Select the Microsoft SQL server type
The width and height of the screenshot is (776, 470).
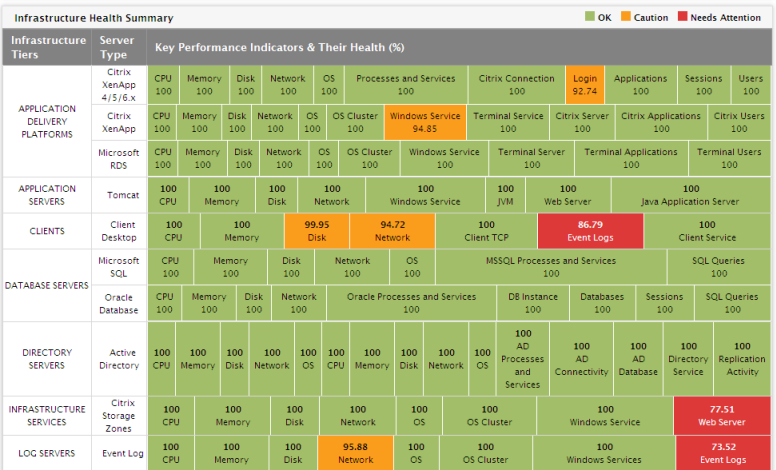pyautogui.click(x=119, y=267)
